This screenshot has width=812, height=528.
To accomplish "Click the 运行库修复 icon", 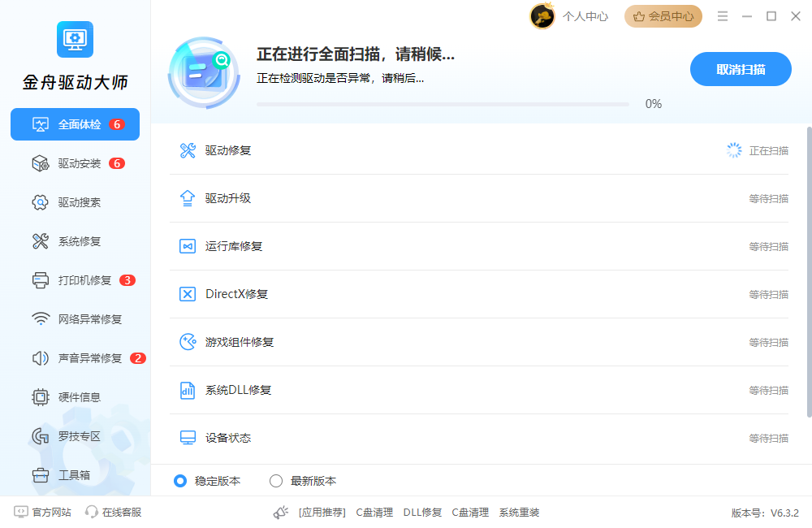I will point(188,246).
